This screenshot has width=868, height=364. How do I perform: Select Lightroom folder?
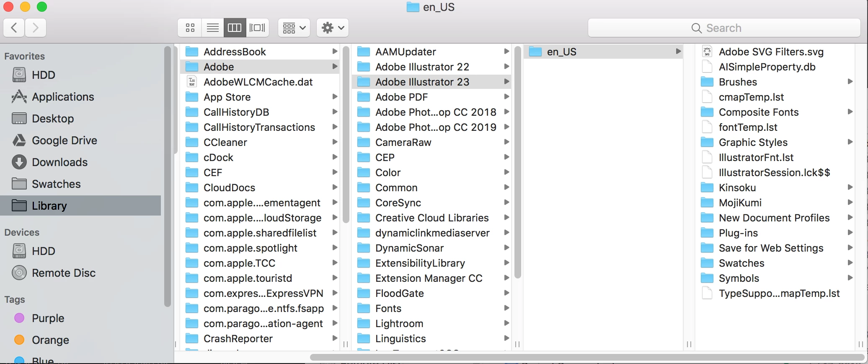[x=431, y=323]
